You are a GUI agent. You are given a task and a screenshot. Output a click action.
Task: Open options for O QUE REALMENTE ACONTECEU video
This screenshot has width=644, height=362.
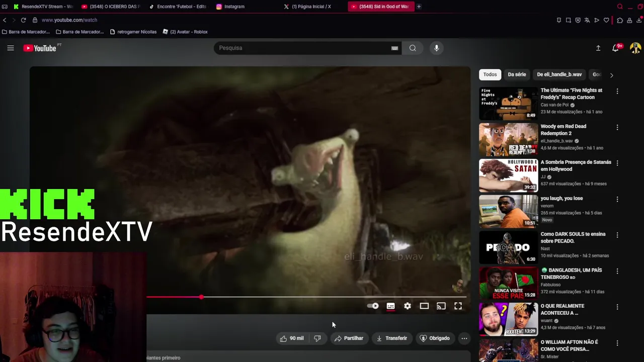coord(617,307)
